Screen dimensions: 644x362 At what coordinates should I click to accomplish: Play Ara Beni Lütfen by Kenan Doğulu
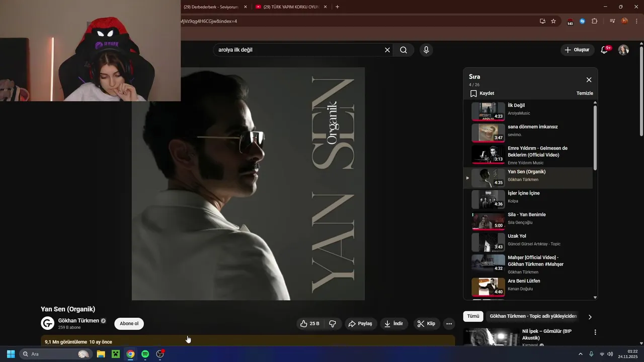(x=528, y=287)
